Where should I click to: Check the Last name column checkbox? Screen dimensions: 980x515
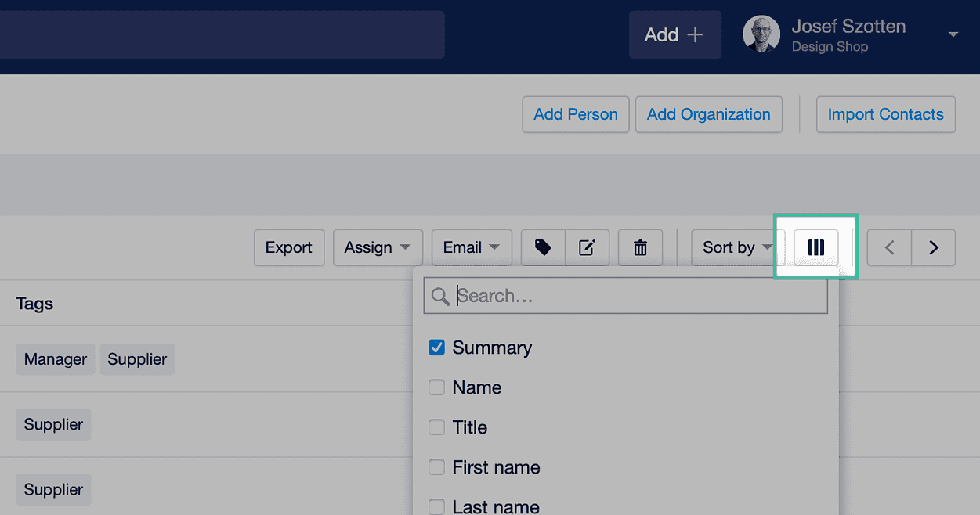coord(436,506)
